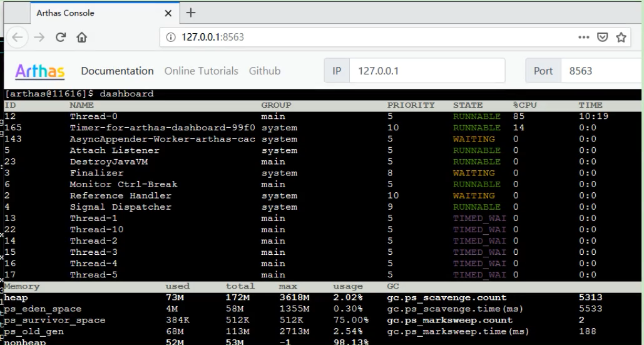
Task: Open a new tab with plus icon
Action: tap(190, 13)
